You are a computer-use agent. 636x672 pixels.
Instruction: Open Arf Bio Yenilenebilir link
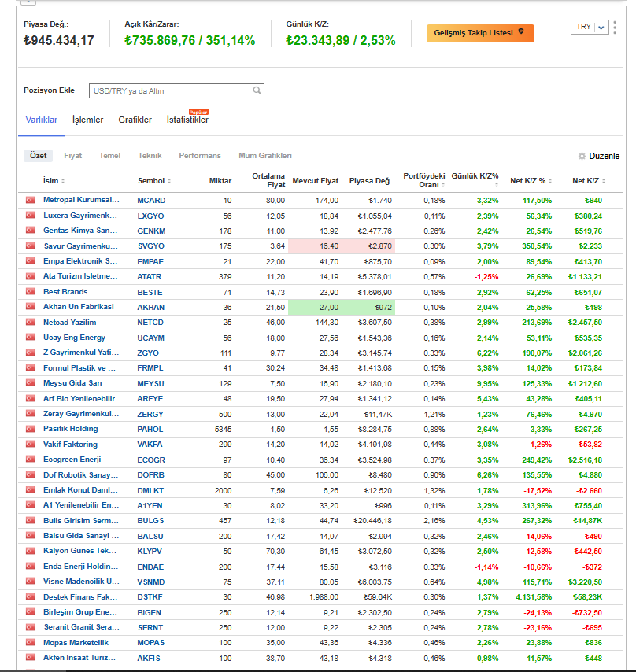(x=79, y=399)
